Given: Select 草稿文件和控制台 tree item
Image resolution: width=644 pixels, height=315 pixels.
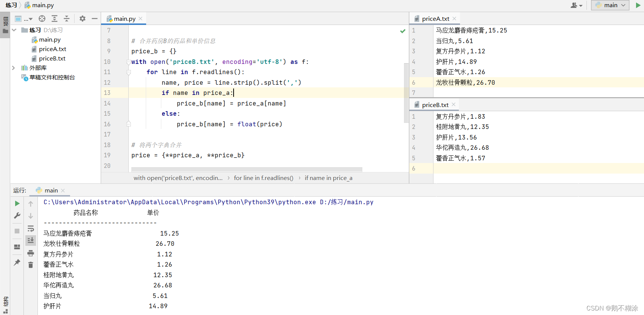Looking at the screenshot, I should click(x=48, y=77).
